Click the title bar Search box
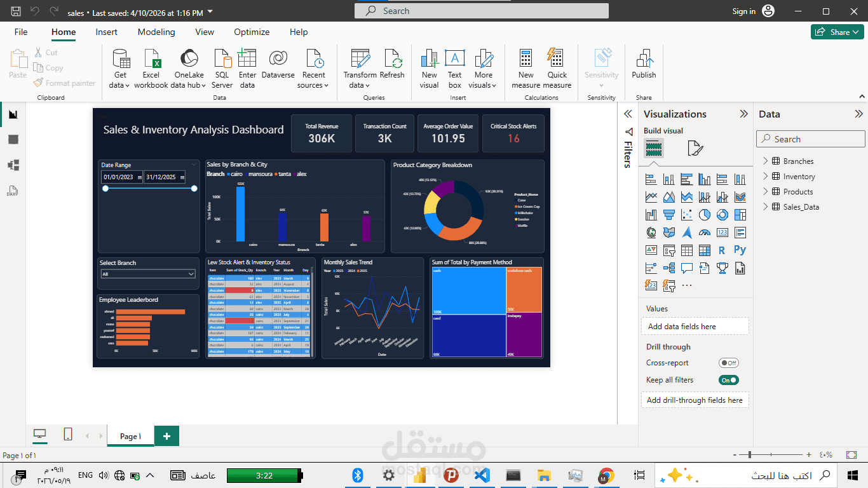868x488 pixels. [482, 11]
